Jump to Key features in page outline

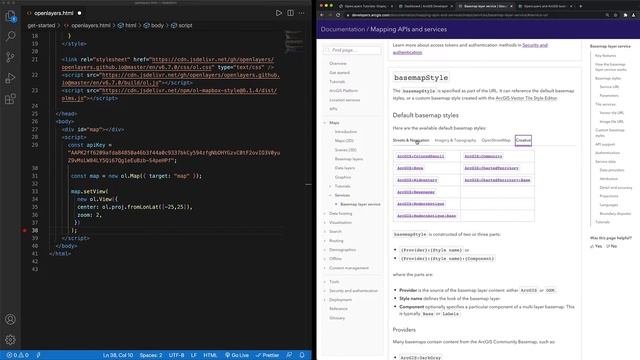605,56
